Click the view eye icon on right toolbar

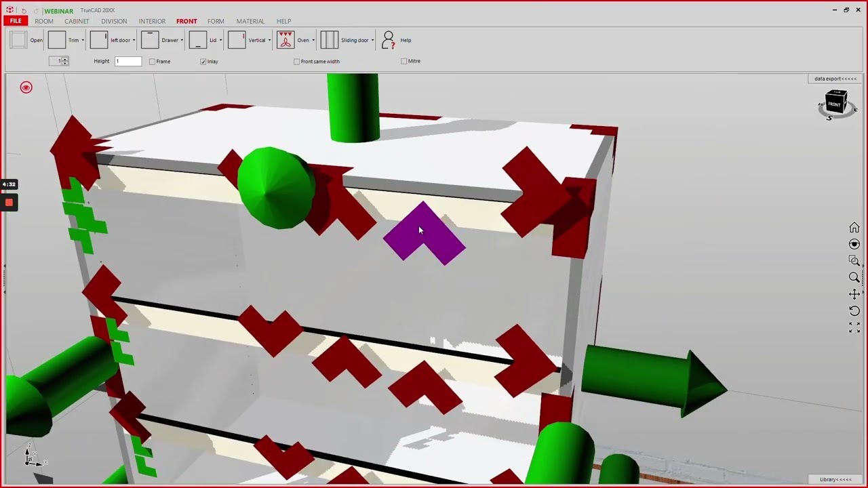pos(854,244)
